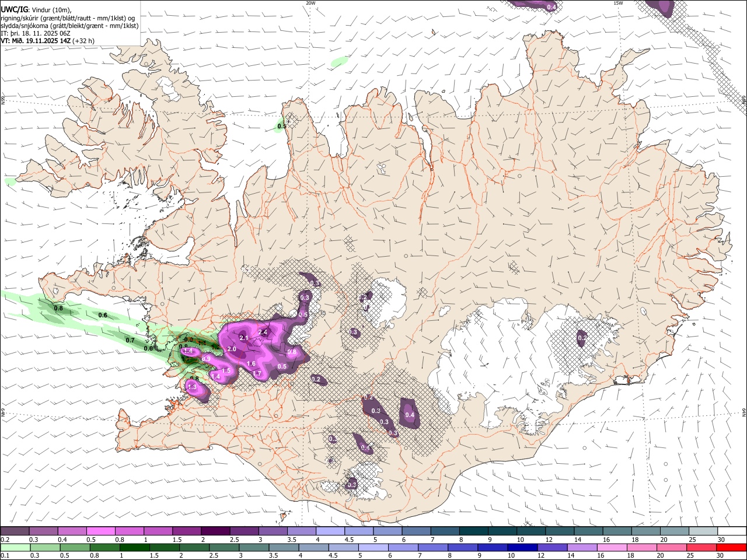The image size is (747, 560).
Task: Click the 1.7 snowfall value on map
Action: (256, 373)
